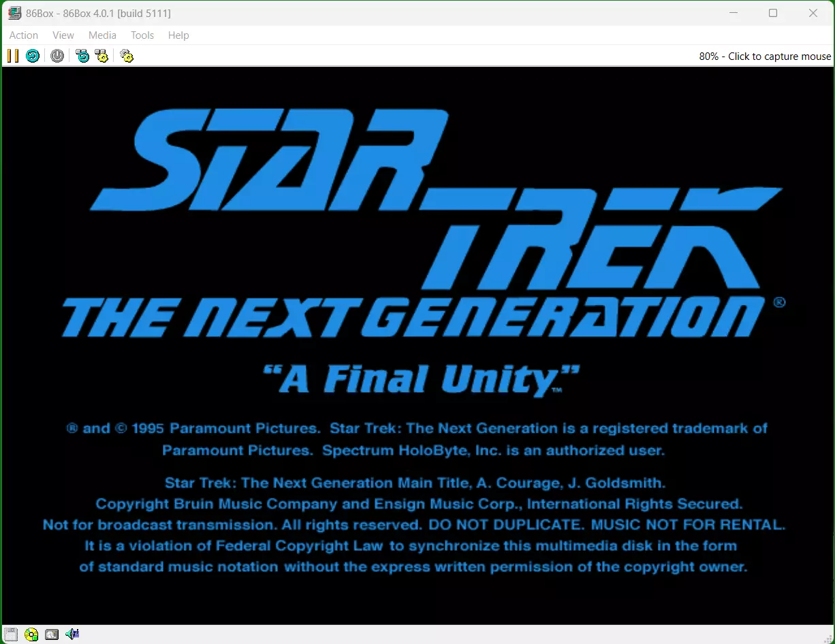Maximize the 86Box window
This screenshot has width=835, height=644.
(x=773, y=13)
